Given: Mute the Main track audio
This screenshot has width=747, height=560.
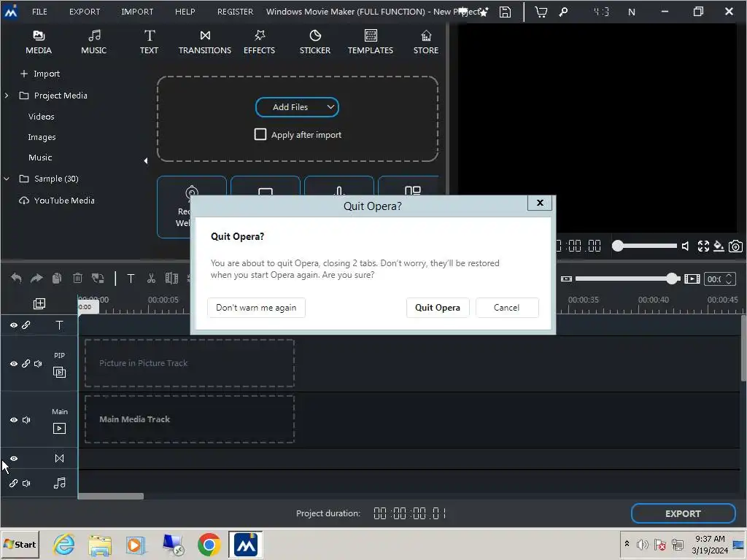Looking at the screenshot, I should click(x=26, y=420).
